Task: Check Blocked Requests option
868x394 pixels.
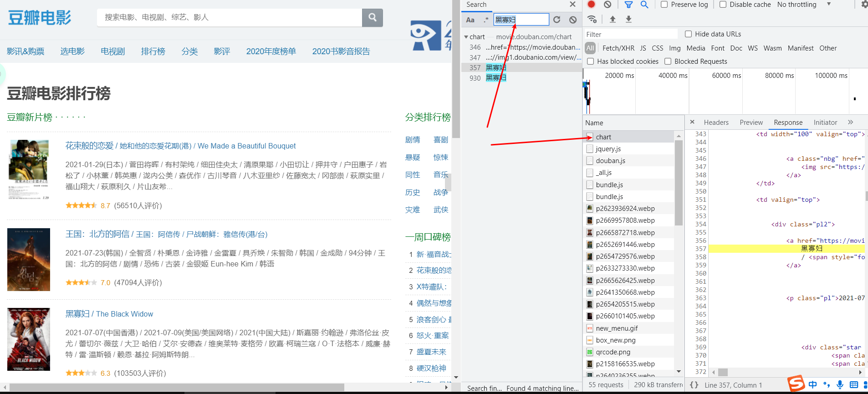Action: (668, 61)
